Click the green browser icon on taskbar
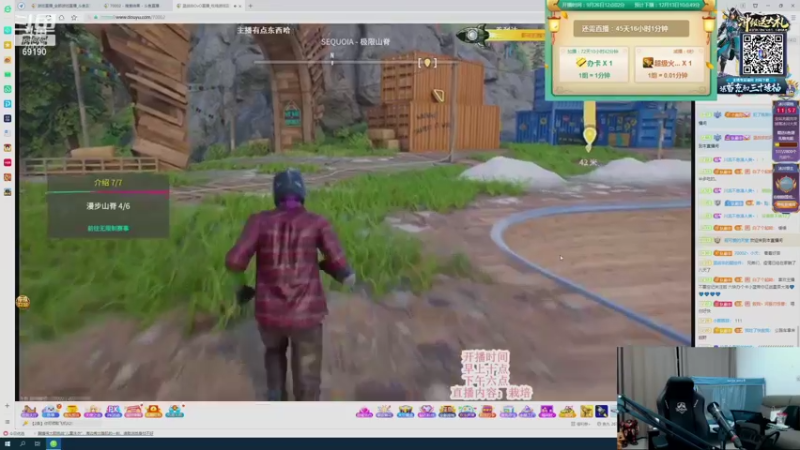 click(x=53, y=444)
